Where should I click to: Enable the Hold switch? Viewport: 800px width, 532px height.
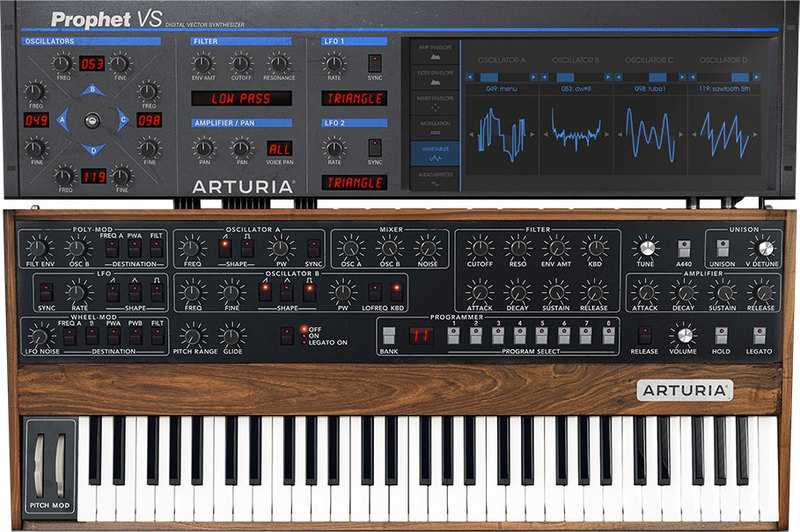pyautogui.click(x=721, y=336)
